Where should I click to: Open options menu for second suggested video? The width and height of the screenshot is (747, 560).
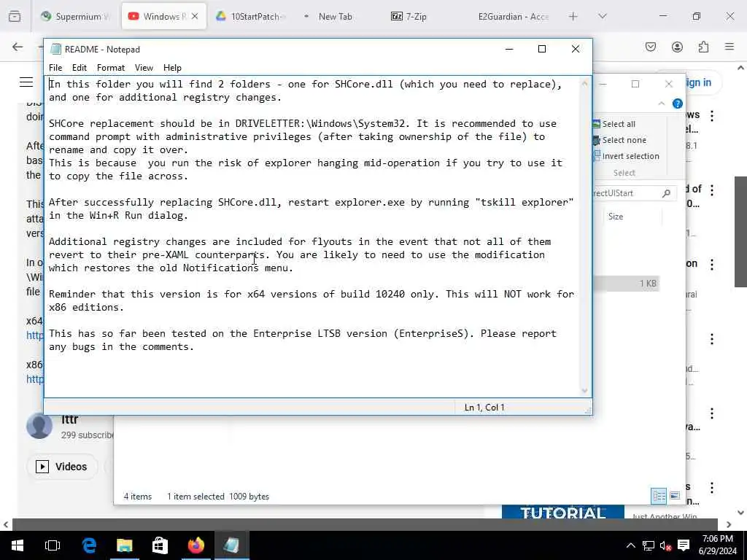click(x=712, y=190)
